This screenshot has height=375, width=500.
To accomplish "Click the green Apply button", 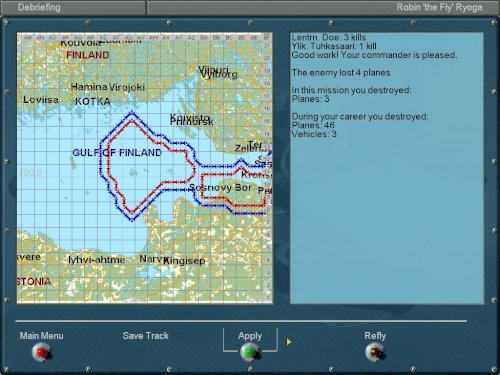I will (250, 352).
